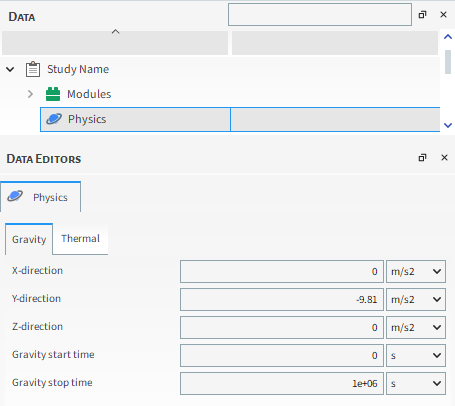
Task: Open the Y-direction unit dropdown
Action: click(x=416, y=300)
